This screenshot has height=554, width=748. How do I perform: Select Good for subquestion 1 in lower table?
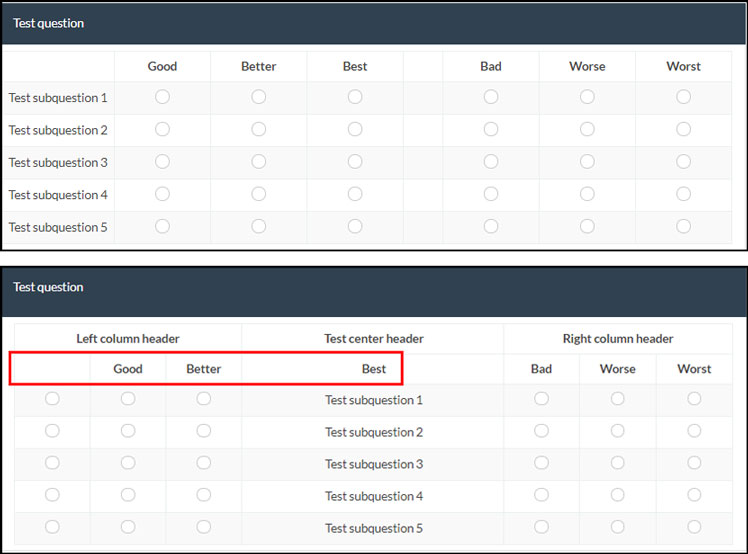point(128,399)
